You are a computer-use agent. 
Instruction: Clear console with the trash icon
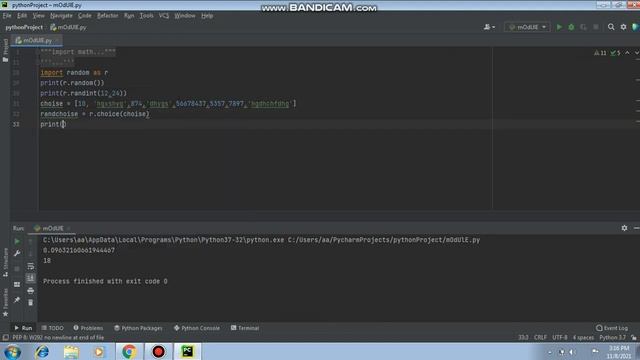pos(31,302)
